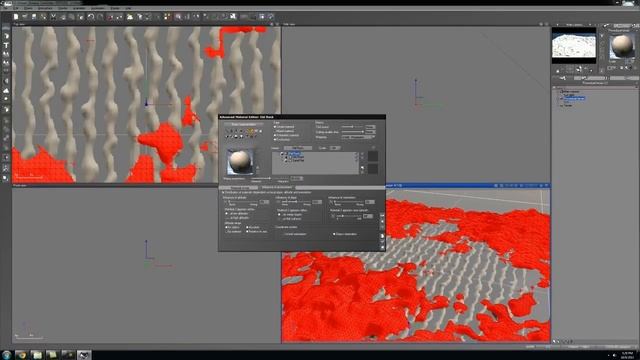Click the render preview thumbnail in right panel
Viewport: 640px width, 360px height.
[x=573, y=45]
